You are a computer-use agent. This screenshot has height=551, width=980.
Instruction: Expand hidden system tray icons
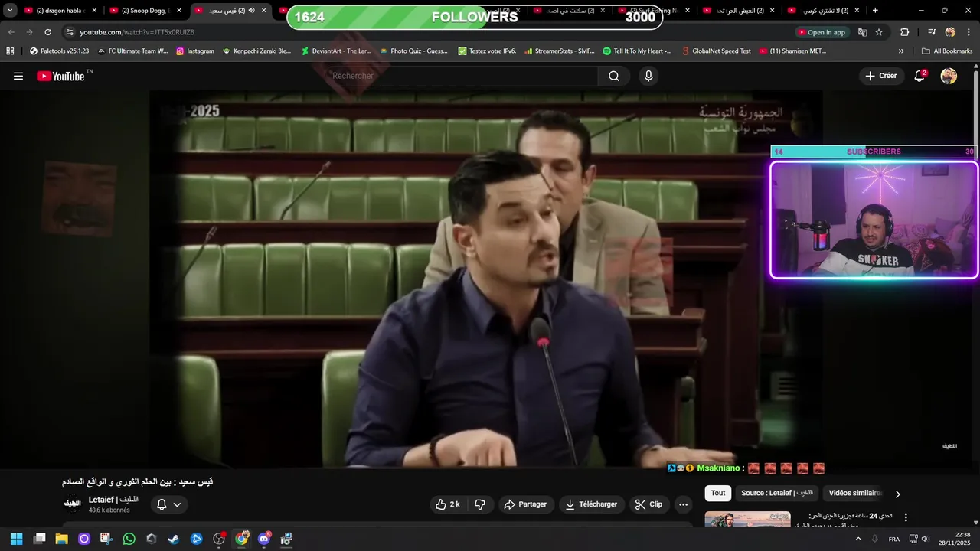coord(858,539)
